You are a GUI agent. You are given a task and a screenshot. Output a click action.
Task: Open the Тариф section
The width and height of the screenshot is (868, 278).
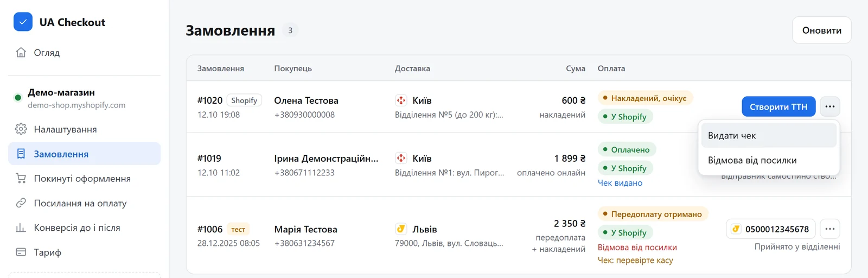[84, 252]
